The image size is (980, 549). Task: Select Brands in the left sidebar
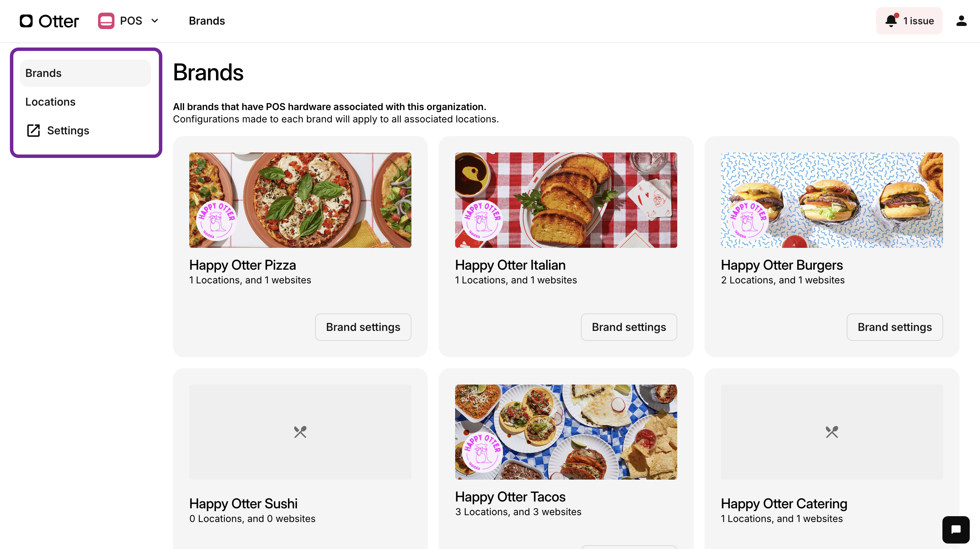(x=85, y=73)
